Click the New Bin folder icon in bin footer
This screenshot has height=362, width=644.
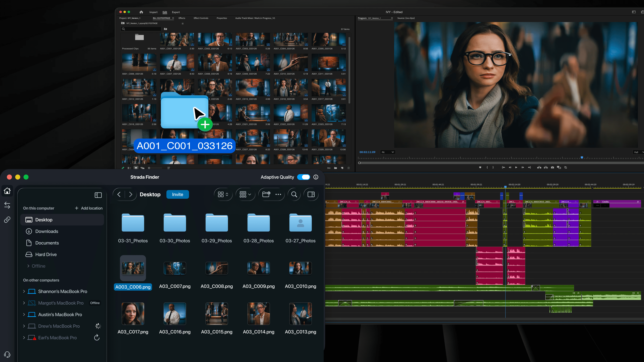(336, 168)
